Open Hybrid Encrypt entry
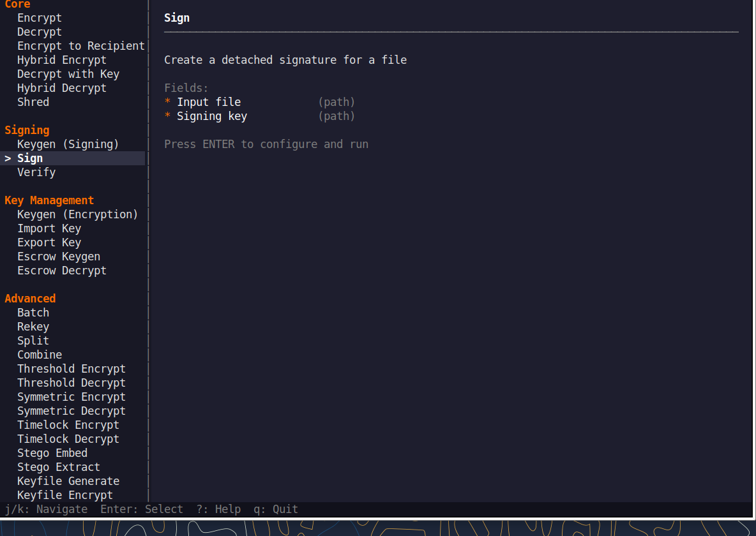The height and width of the screenshot is (536, 756). coord(62,60)
